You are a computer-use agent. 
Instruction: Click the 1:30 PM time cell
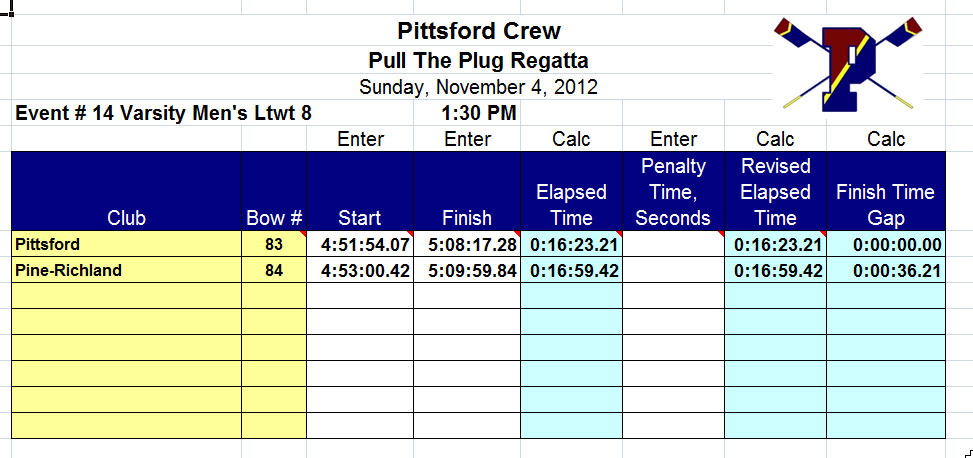coord(478,114)
